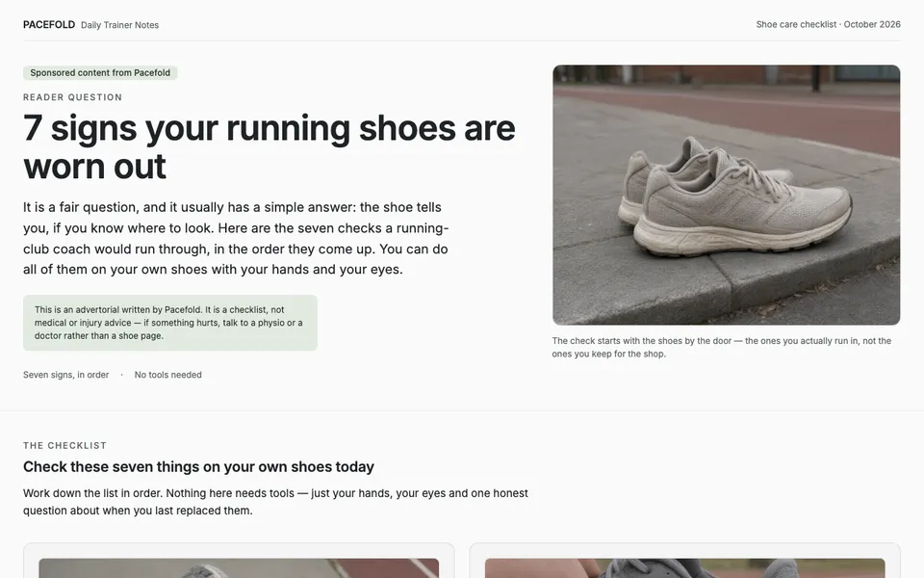
Task: Click heading 'Check these seven things on your own shoes today'
Action: click(x=198, y=466)
